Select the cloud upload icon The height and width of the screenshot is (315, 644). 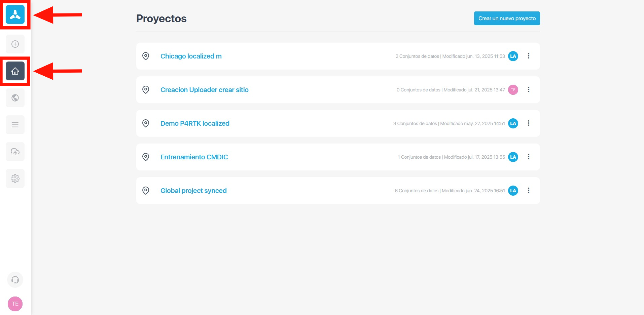coord(15,152)
